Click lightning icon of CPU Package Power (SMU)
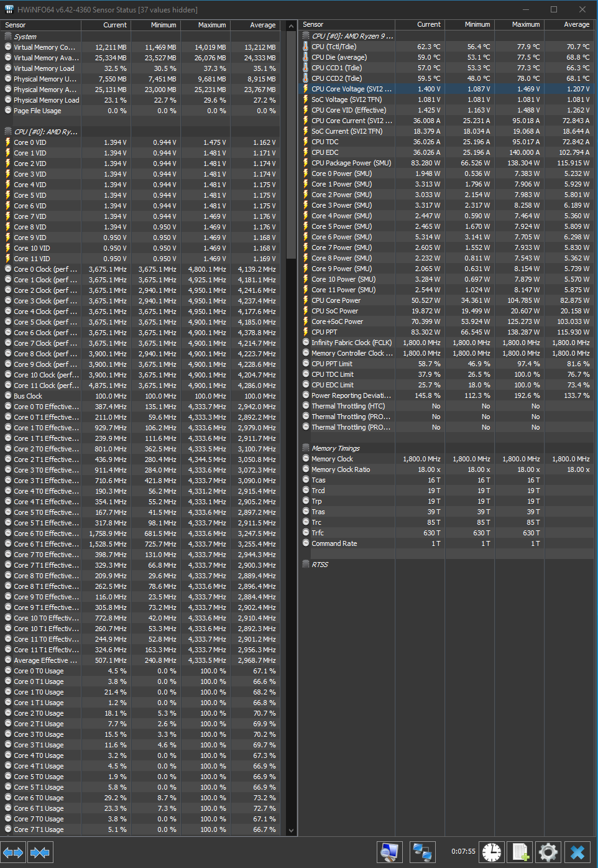This screenshot has width=598, height=868. [306, 162]
